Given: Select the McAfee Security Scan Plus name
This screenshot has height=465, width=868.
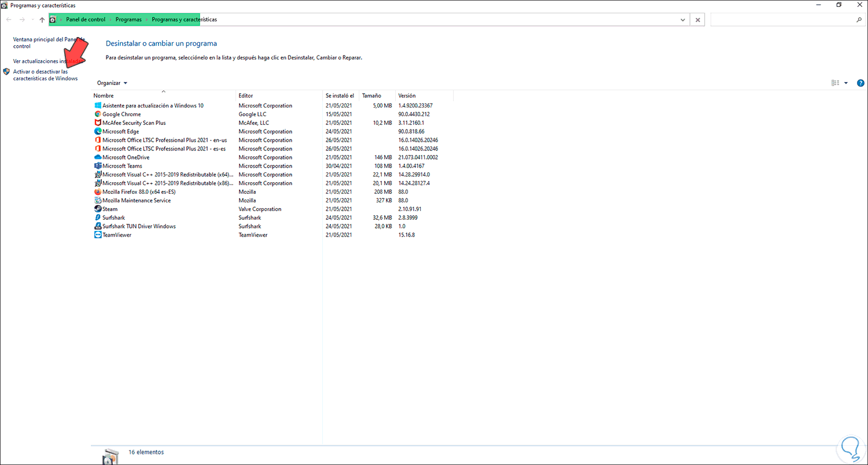Looking at the screenshot, I should pyautogui.click(x=134, y=123).
